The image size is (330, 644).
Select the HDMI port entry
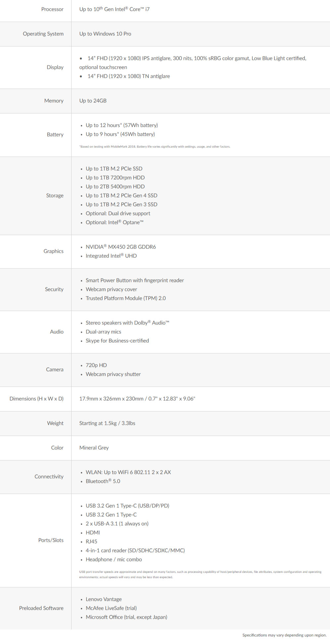click(92, 533)
